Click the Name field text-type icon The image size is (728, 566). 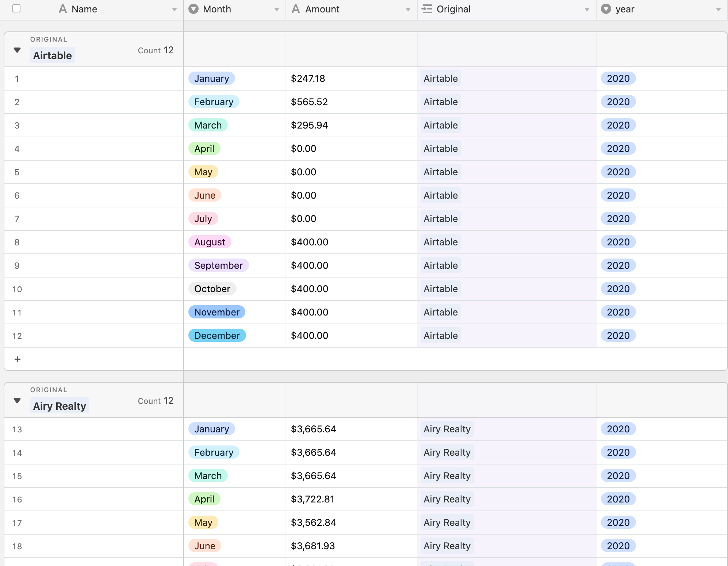point(63,9)
